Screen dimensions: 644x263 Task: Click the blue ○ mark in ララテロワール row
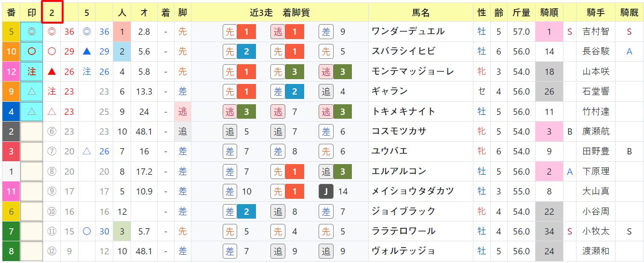(87, 232)
